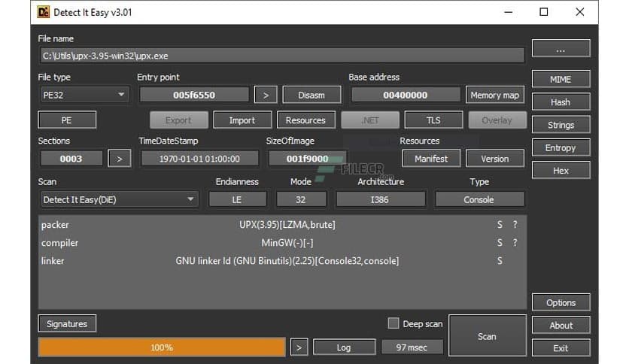629x364 pixels.
Task: Maximize the Detect It Easy window
Action: 543,12
